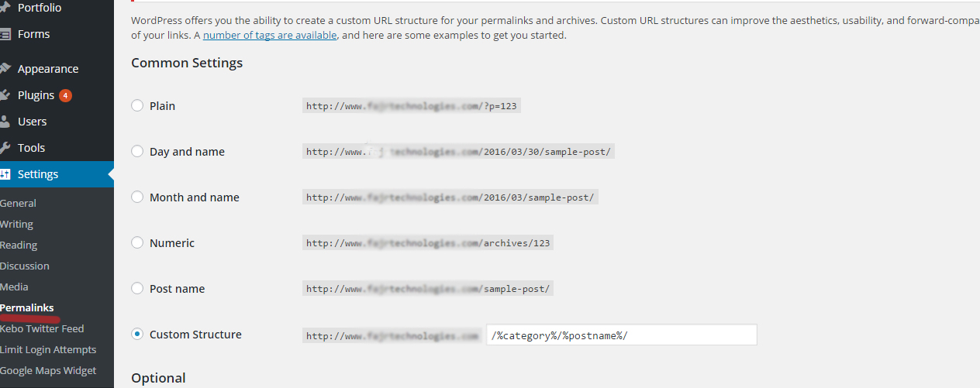
Task: Click the Plugins plug icon
Action: click(x=4, y=95)
